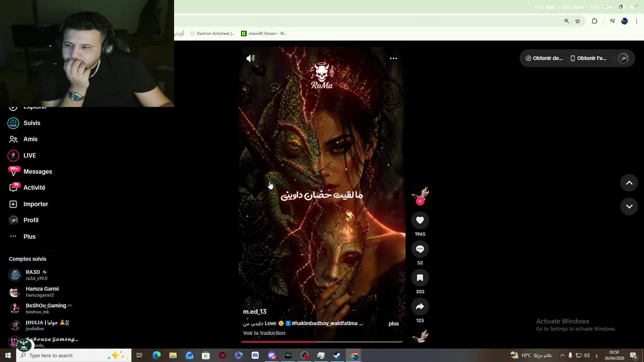Follow creator via the red plus badge
Viewport: 644px width, 362px height.
[420, 201]
